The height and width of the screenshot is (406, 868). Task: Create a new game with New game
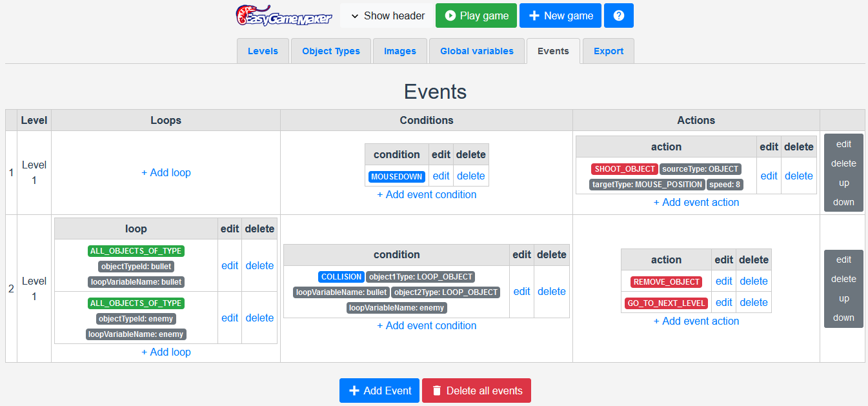[560, 15]
